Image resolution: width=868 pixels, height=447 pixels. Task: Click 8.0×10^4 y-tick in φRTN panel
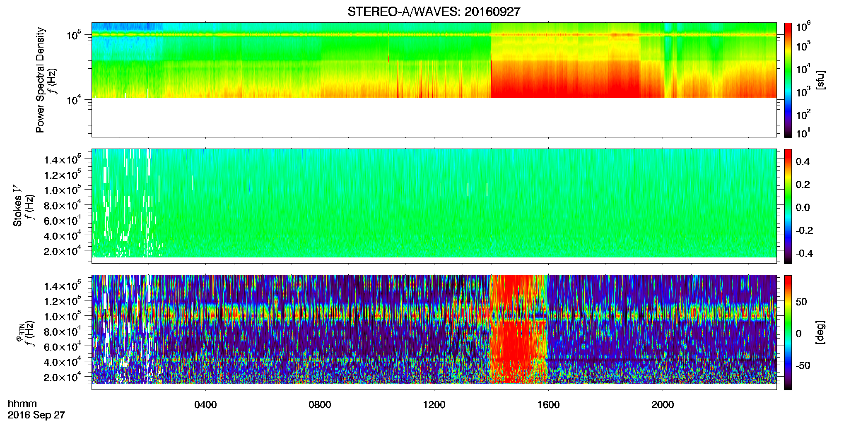62,332
